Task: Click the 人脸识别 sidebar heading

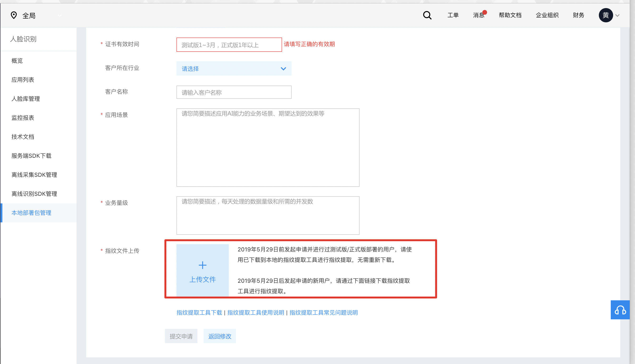Action: pyautogui.click(x=23, y=39)
